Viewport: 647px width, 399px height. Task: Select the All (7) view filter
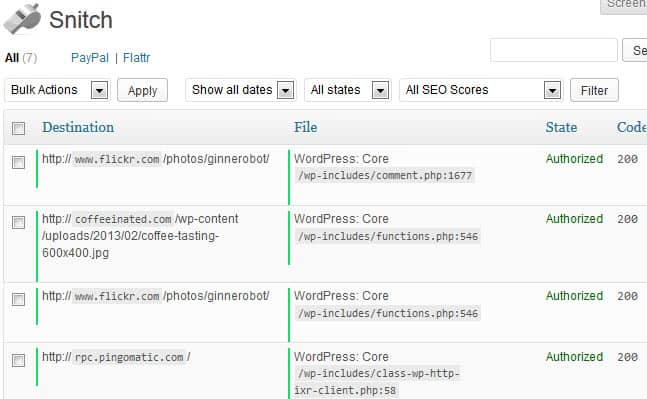click(21, 57)
